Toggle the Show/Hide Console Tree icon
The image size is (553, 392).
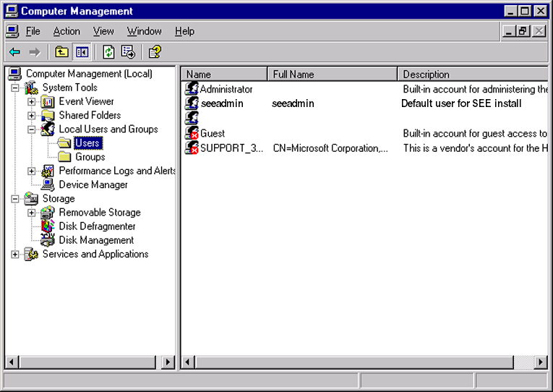point(82,52)
